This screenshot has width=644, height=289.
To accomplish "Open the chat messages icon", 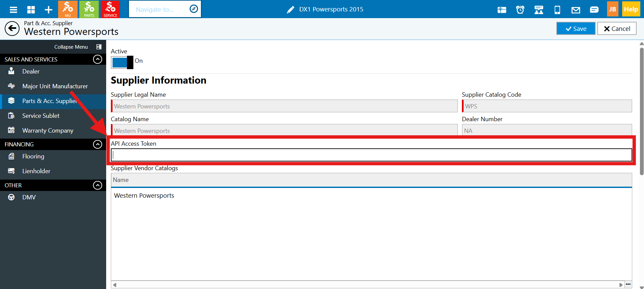I will pyautogui.click(x=594, y=10).
